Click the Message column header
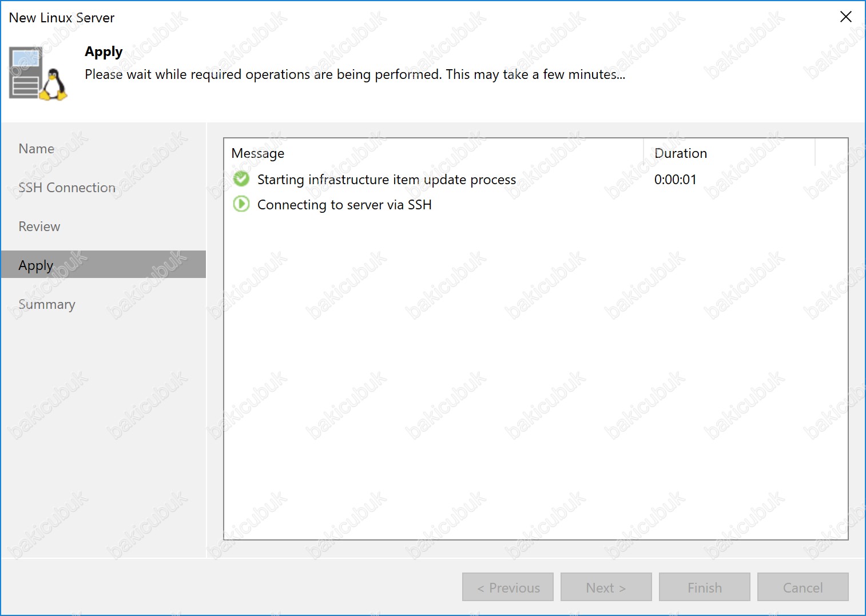 [434, 153]
